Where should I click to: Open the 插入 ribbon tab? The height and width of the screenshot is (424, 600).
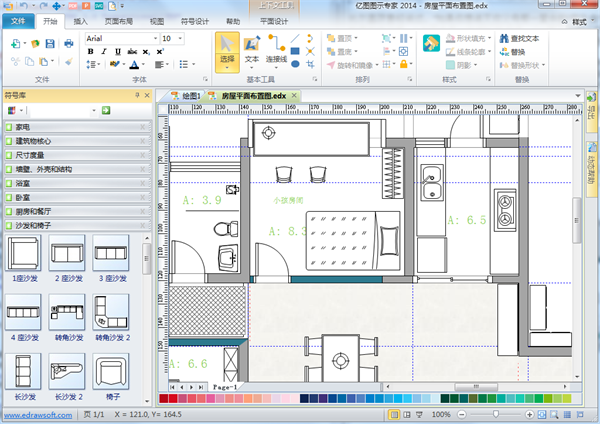(x=80, y=19)
